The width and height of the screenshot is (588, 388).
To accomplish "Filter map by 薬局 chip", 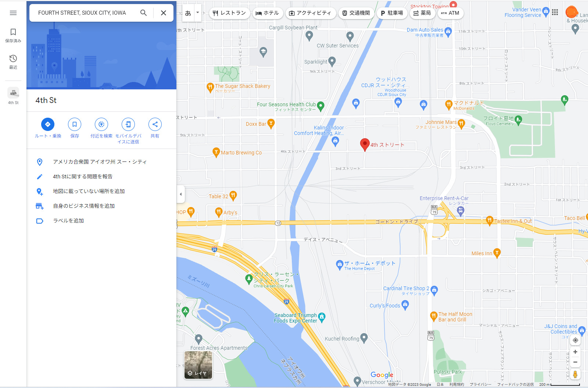I will pos(422,13).
